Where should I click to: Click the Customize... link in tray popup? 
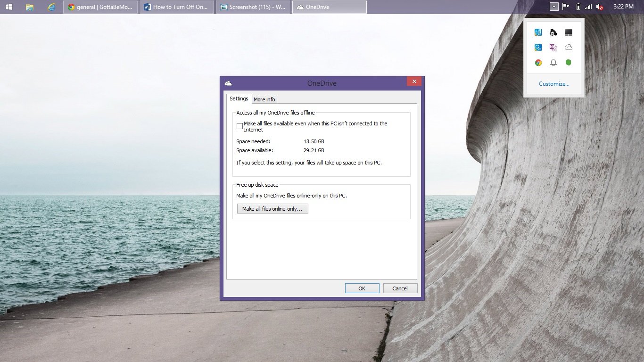coord(554,84)
